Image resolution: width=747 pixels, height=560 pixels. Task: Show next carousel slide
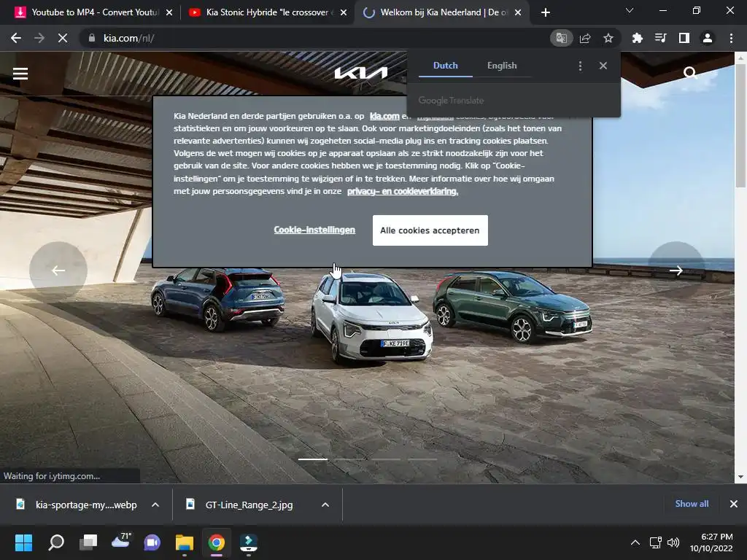click(x=676, y=270)
